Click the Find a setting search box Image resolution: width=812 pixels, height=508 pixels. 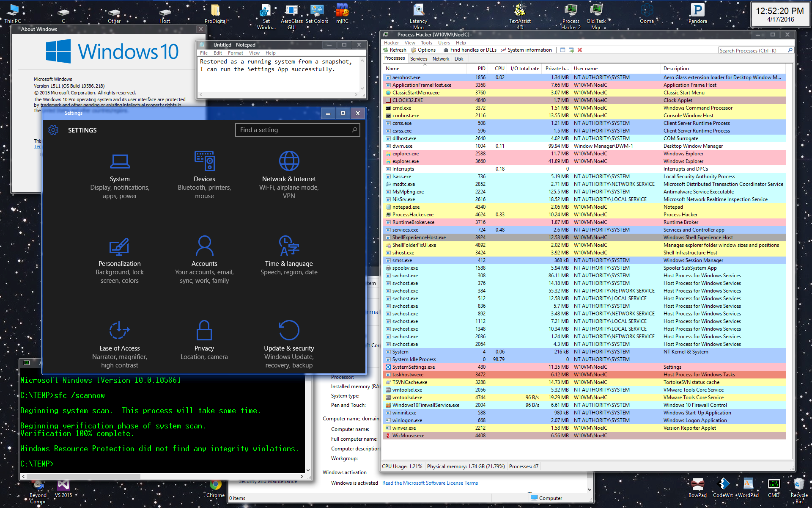tap(297, 130)
